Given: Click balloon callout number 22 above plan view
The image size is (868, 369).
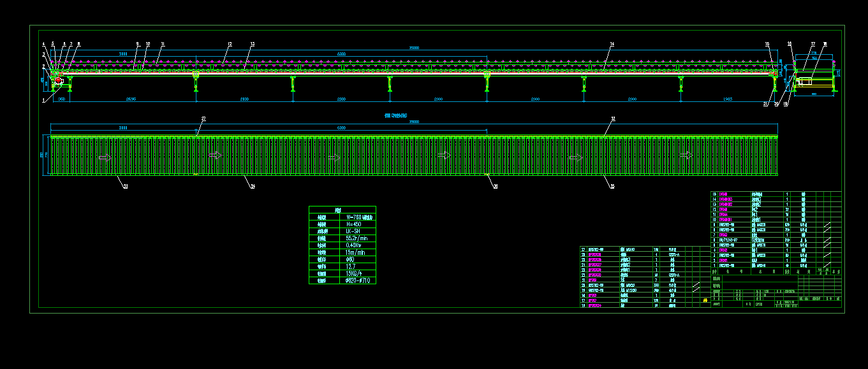Looking at the screenshot, I should click(x=203, y=119).
